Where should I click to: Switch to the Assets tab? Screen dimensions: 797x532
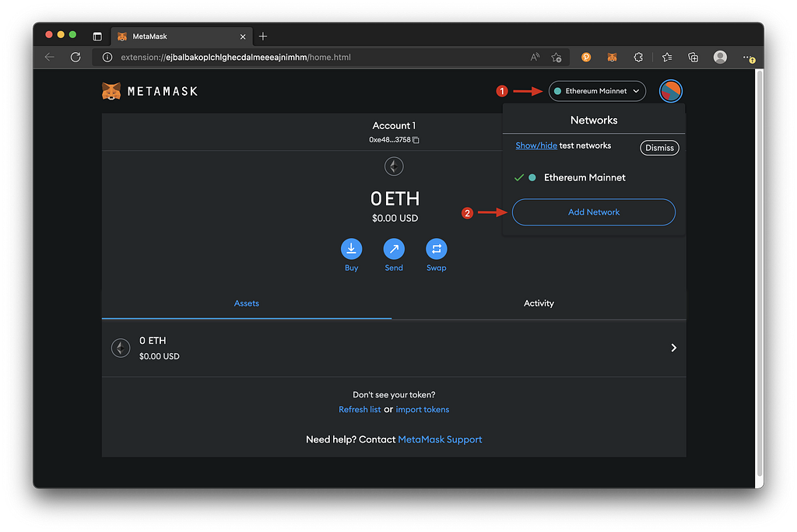coord(247,303)
